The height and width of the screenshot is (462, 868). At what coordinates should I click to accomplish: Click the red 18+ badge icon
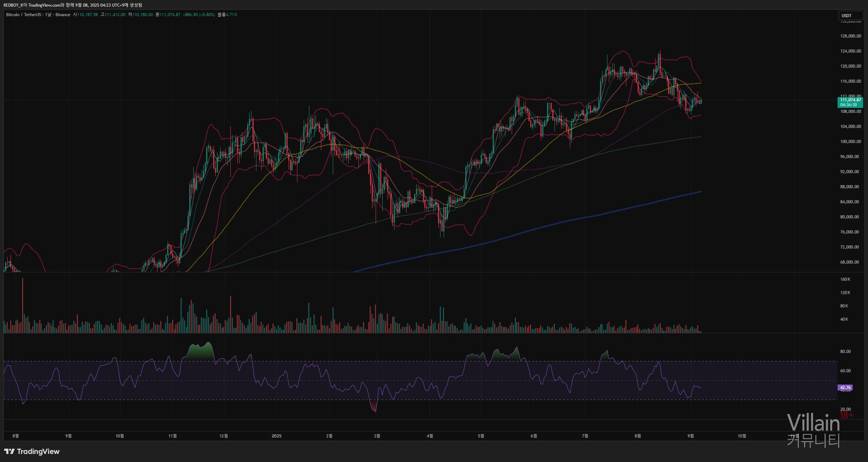[847, 415]
